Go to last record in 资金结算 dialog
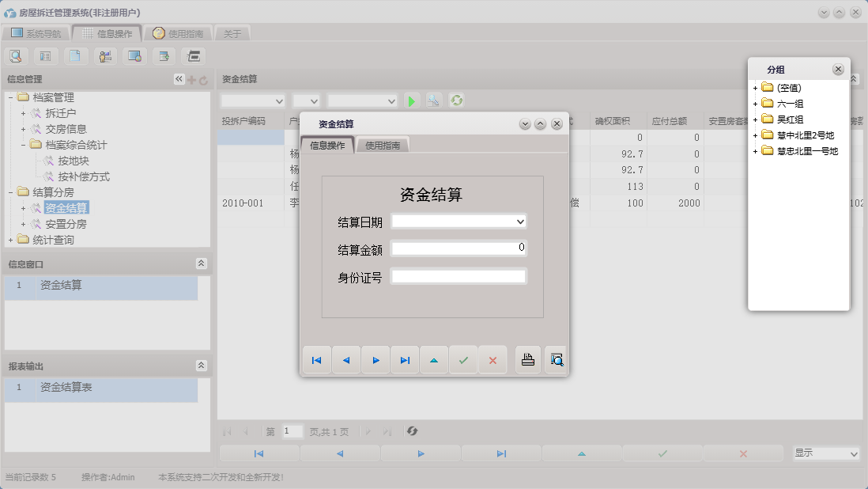 (x=405, y=360)
